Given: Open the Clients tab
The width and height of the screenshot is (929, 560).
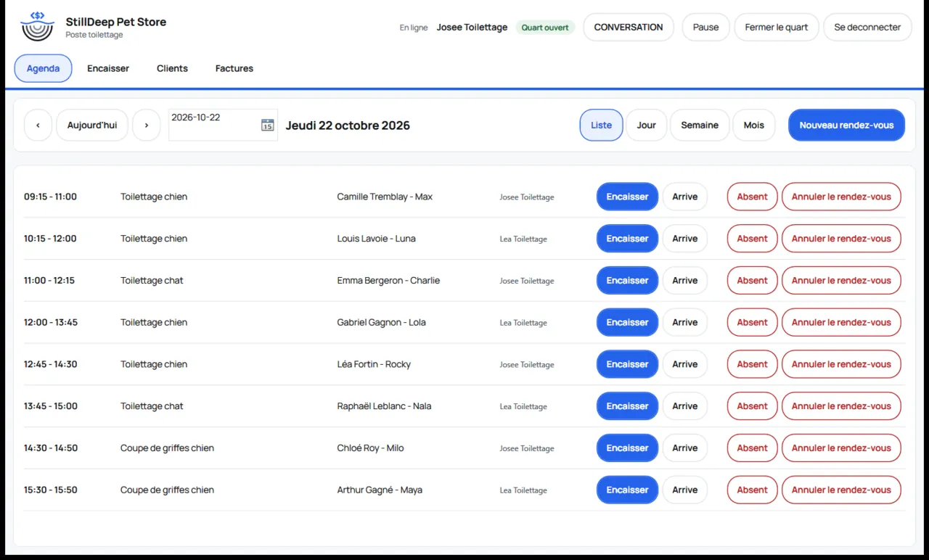Looking at the screenshot, I should point(172,68).
